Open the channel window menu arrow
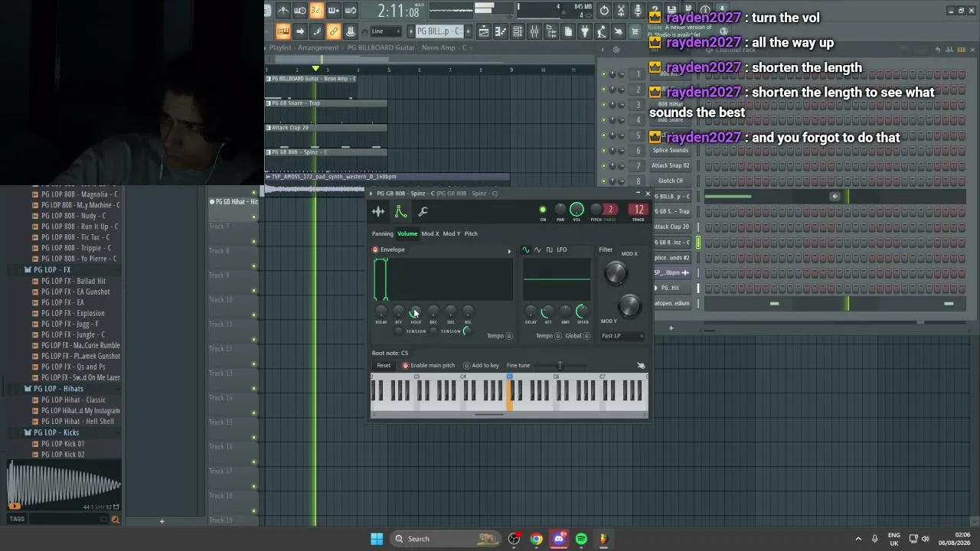980x551 pixels. coord(371,194)
